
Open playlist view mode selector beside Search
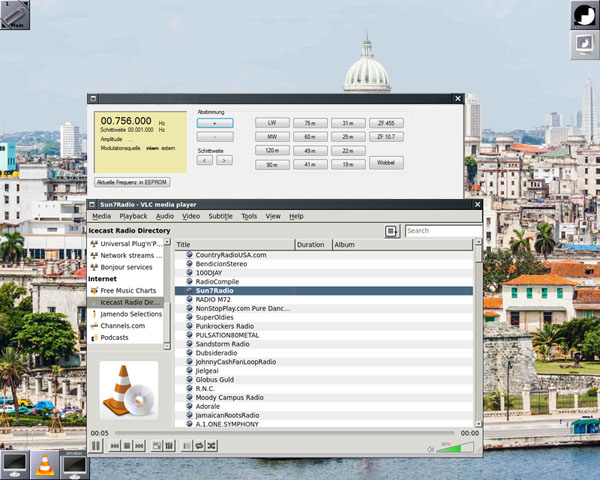coord(392,231)
